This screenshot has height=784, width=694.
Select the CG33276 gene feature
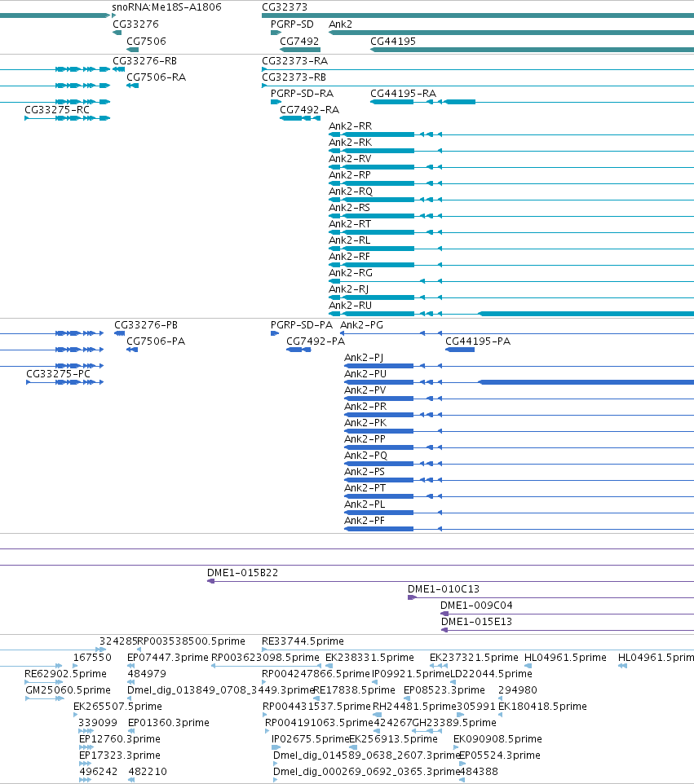tap(117, 33)
